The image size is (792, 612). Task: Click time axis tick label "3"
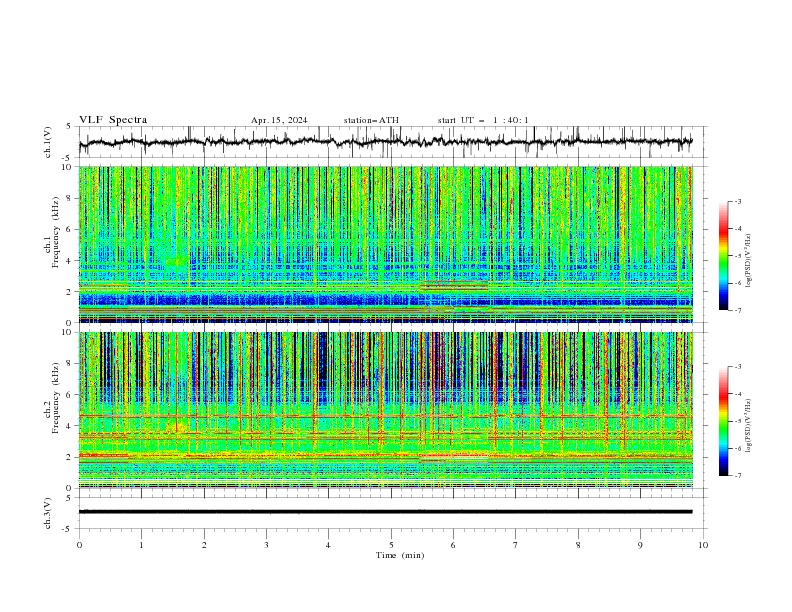click(x=266, y=545)
